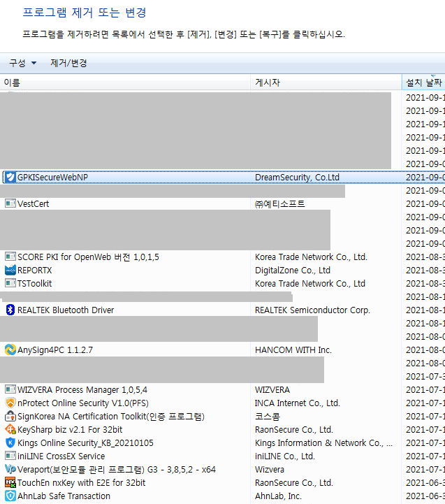Image resolution: width=445 pixels, height=504 pixels.
Task: Select the GPKISecureWebNP program name
Action: click(x=52, y=178)
